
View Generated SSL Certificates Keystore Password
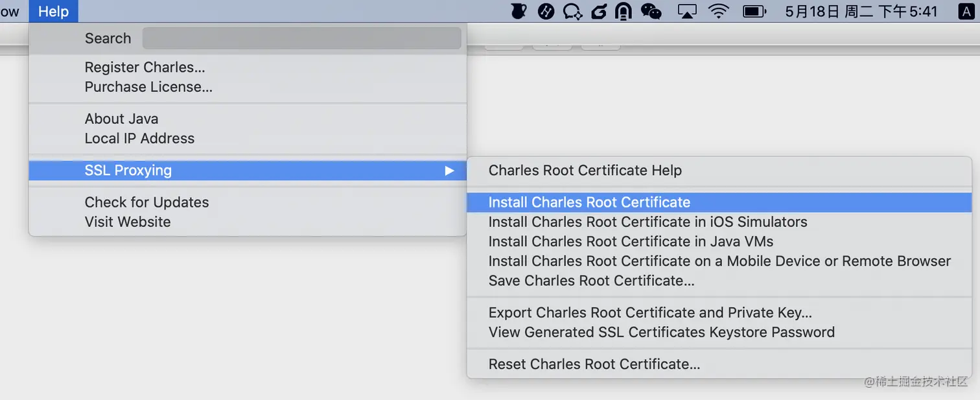(x=719, y=332)
